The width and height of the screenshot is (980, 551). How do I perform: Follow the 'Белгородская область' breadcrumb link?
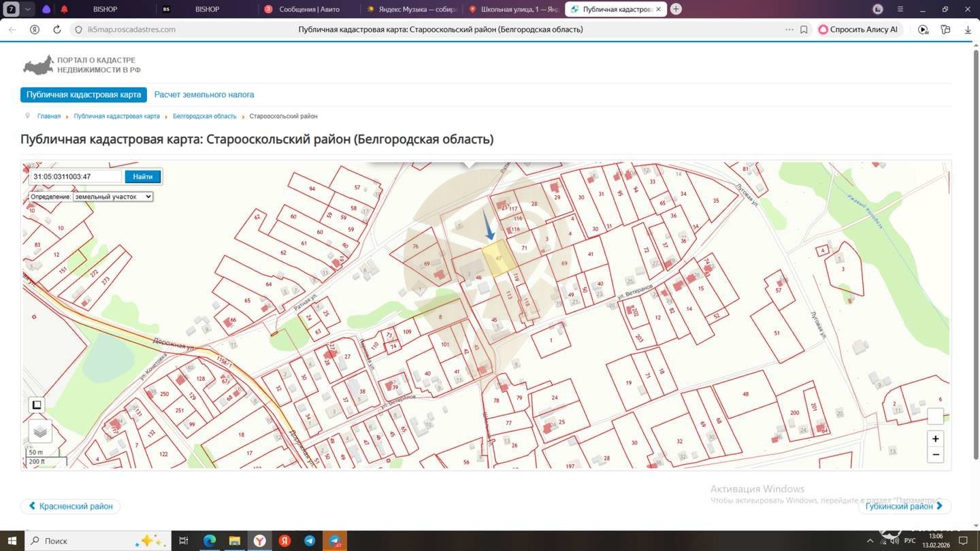tap(204, 116)
